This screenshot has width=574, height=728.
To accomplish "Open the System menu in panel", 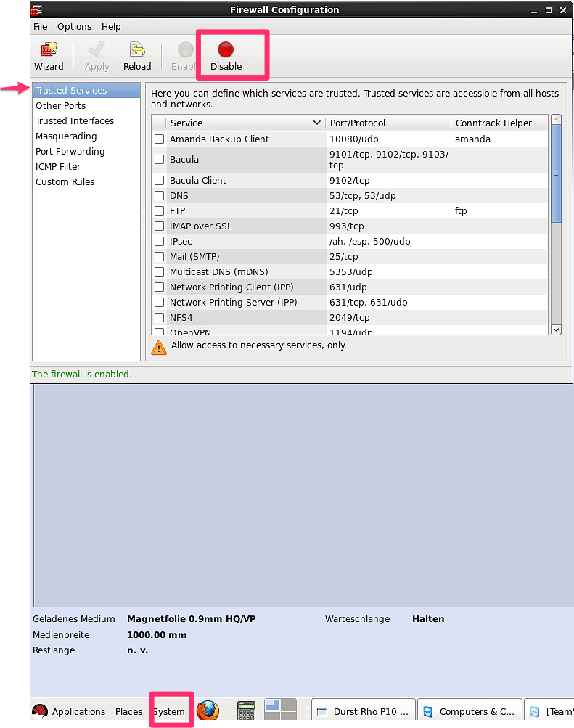I will coord(169,712).
